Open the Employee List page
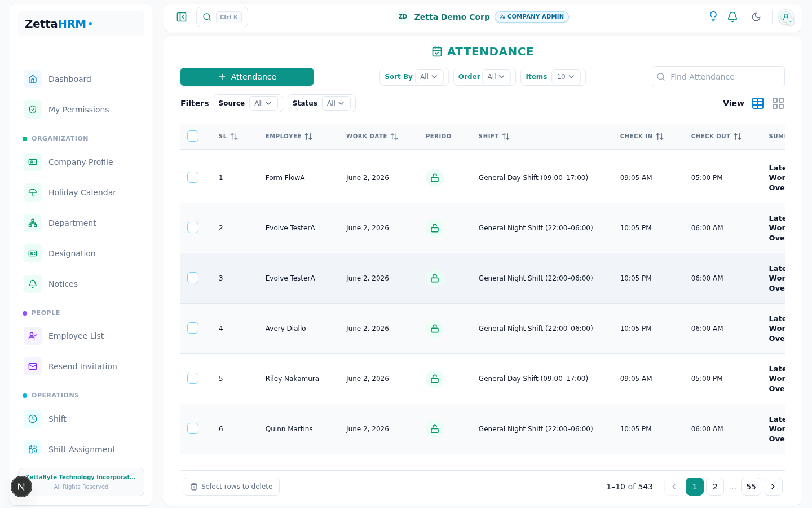The width and height of the screenshot is (812, 508). [x=81, y=336]
